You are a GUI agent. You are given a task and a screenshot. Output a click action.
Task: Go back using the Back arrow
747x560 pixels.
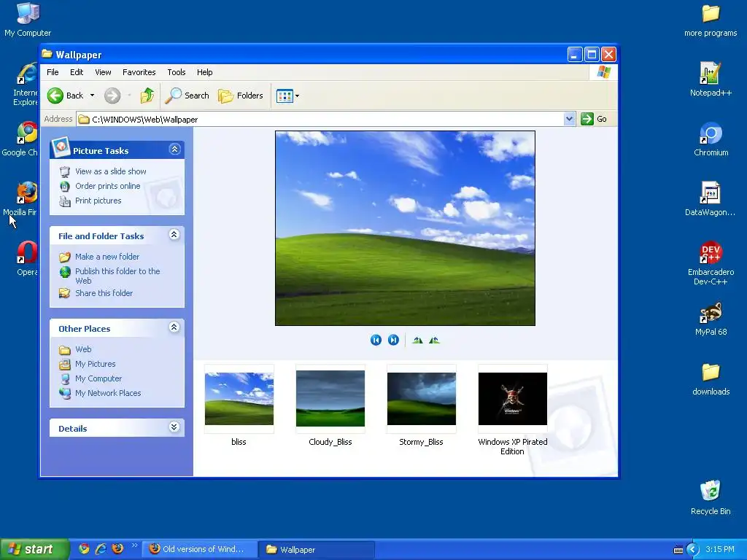tap(65, 96)
